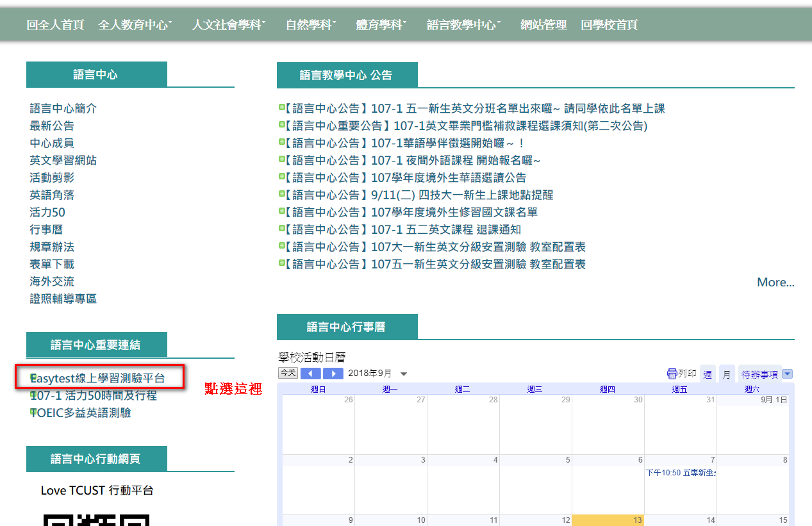Switch calendar to 月 view
This screenshot has height=526, width=812.
tap(727, 374)
